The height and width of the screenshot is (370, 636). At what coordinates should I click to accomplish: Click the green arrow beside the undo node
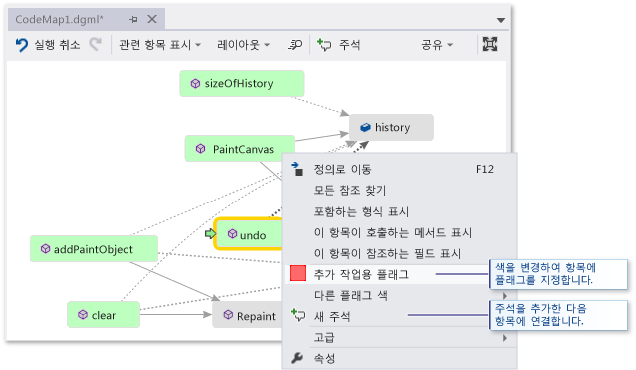point(210,234)
